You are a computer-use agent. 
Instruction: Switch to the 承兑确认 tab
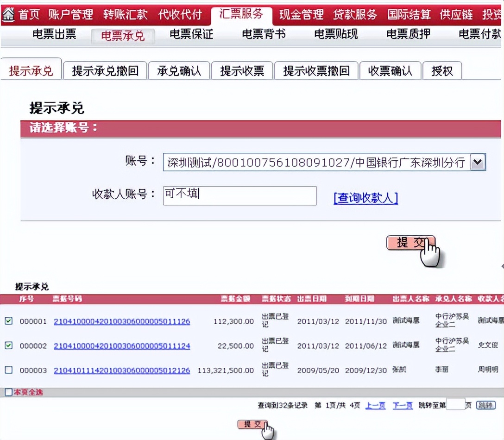pyautogui.click(x=179, y=69)
